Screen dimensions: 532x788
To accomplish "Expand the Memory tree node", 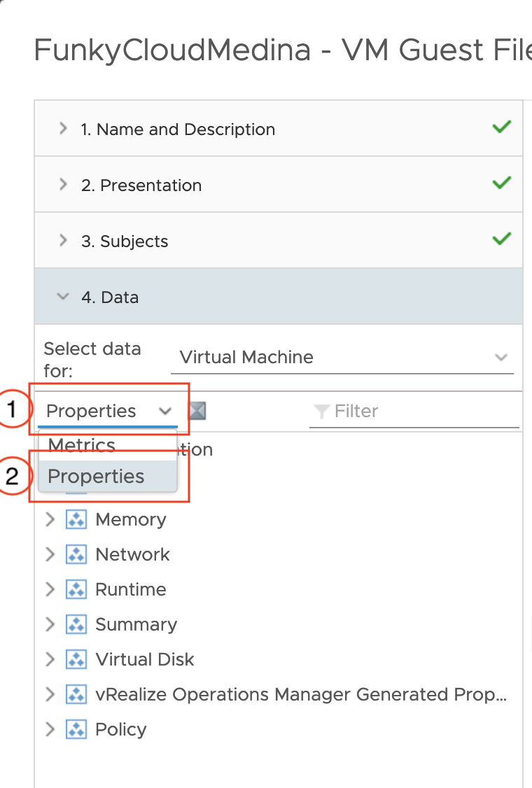I will point(50,520).
